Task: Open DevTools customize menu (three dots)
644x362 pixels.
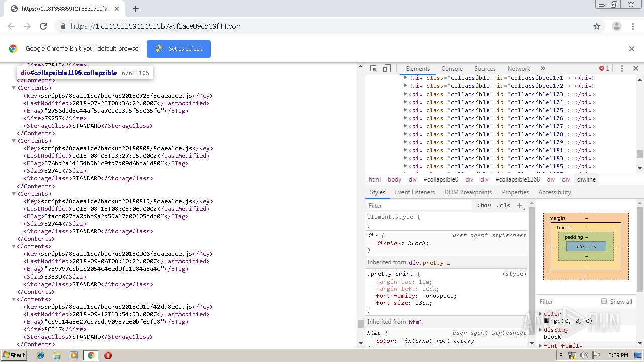Action: 622,69
